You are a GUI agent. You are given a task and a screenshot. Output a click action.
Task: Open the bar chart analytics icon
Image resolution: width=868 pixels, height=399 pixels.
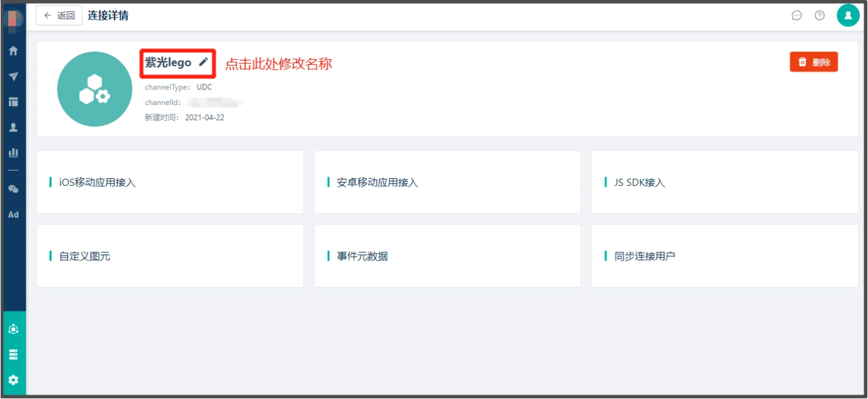(x=13, y=152)
